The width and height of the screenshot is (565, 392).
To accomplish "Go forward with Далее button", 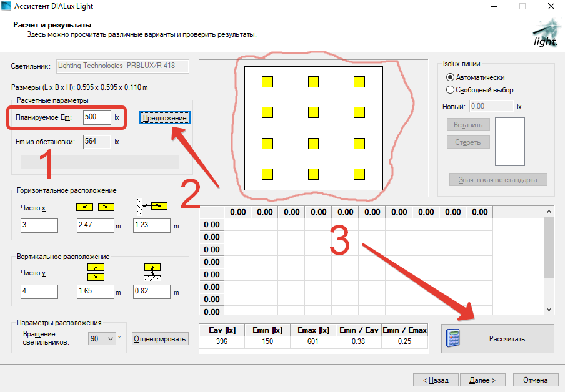I will pos(482,380).
